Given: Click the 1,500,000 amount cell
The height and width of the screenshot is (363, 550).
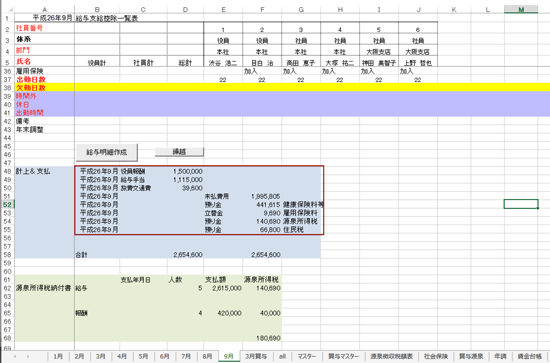Looking at the screenshot, I should 186,171.
